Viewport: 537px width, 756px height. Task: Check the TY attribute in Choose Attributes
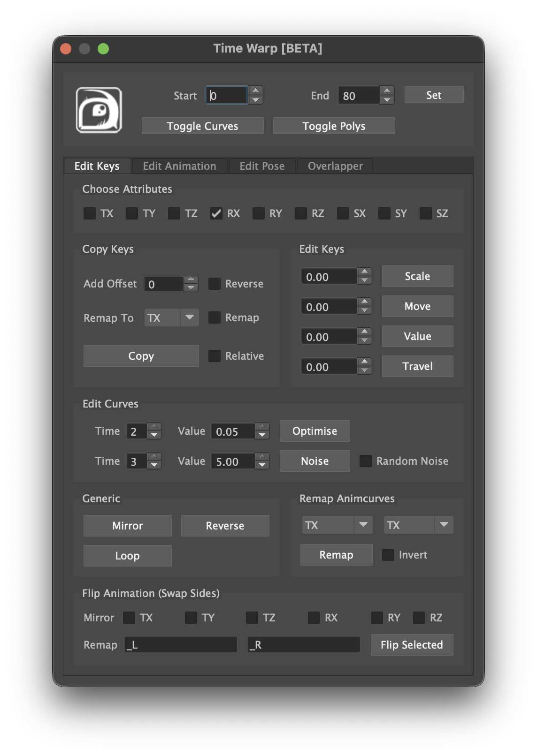pyautogui.click(x=132, y=213)
